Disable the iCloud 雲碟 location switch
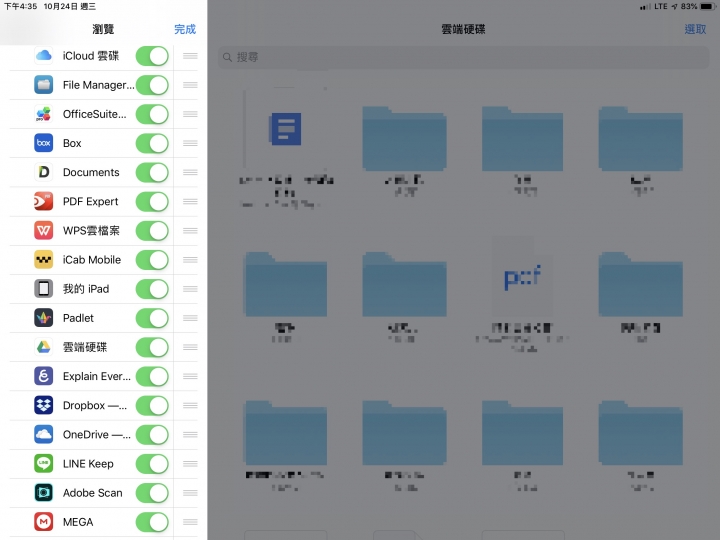This screenshot has height=540, width=720. click(152, 56)
